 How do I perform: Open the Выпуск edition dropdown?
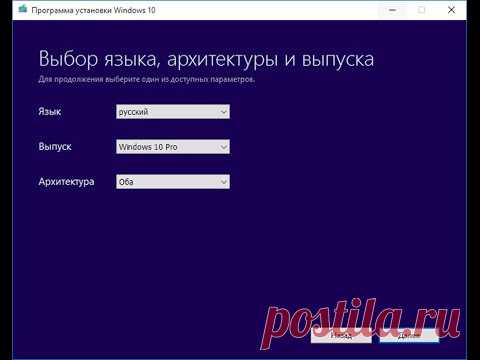(173, 147)
